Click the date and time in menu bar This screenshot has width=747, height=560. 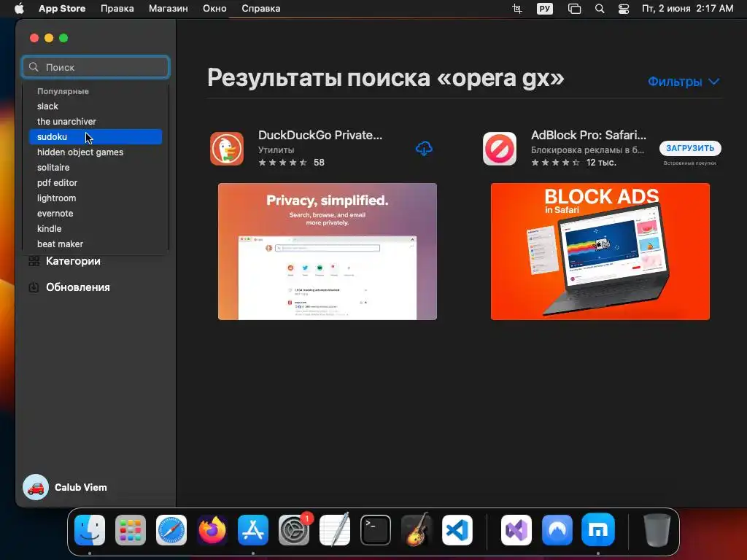click(687, 9)
